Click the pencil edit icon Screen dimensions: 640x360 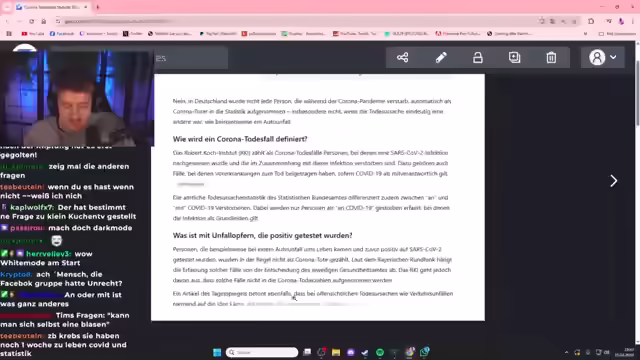[441, 58]
